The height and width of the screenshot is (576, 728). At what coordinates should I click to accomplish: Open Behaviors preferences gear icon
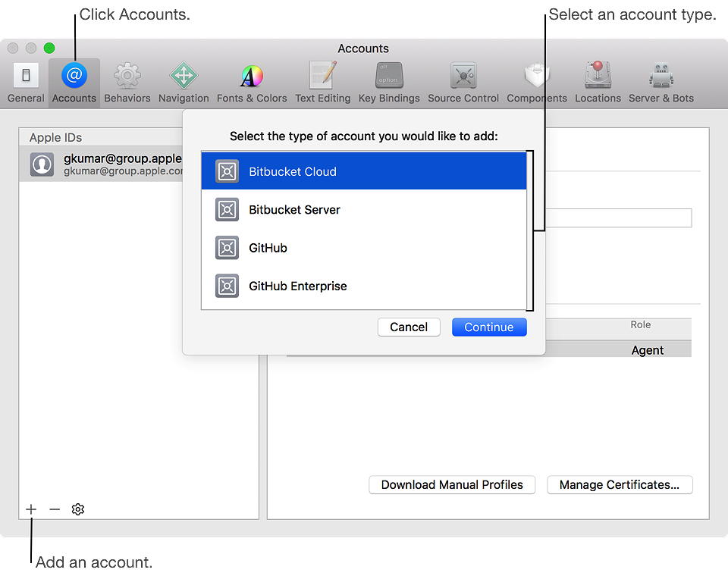(x=127, y=75)
